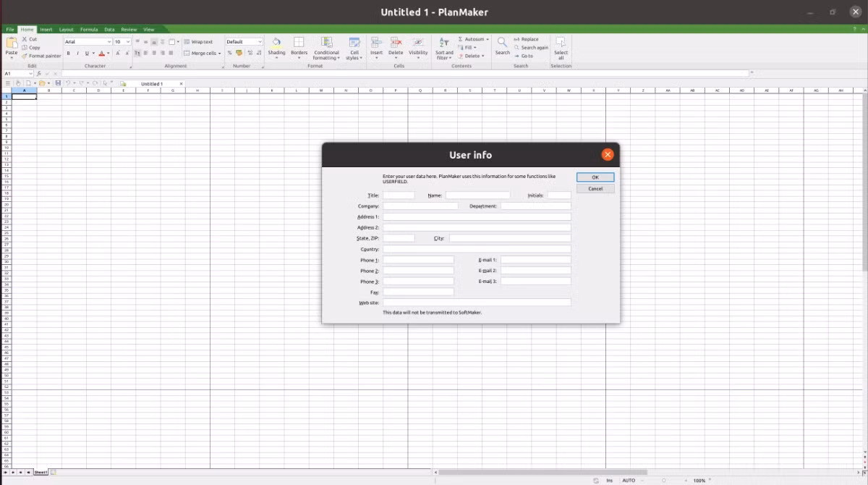
Task: Click the E-mail 1 input field
Action: tap(536, 260)
